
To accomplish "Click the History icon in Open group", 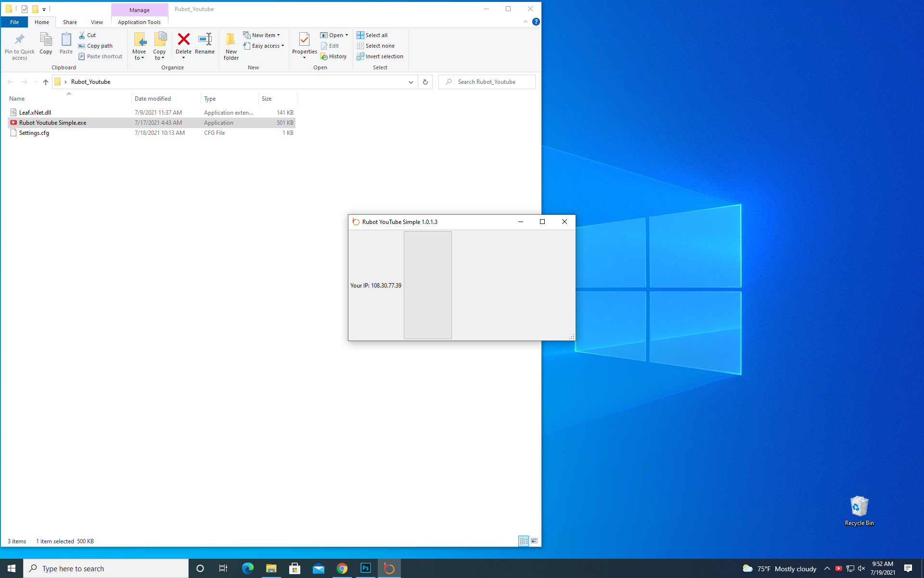I will pyautogui.click(x=334, y=56).
